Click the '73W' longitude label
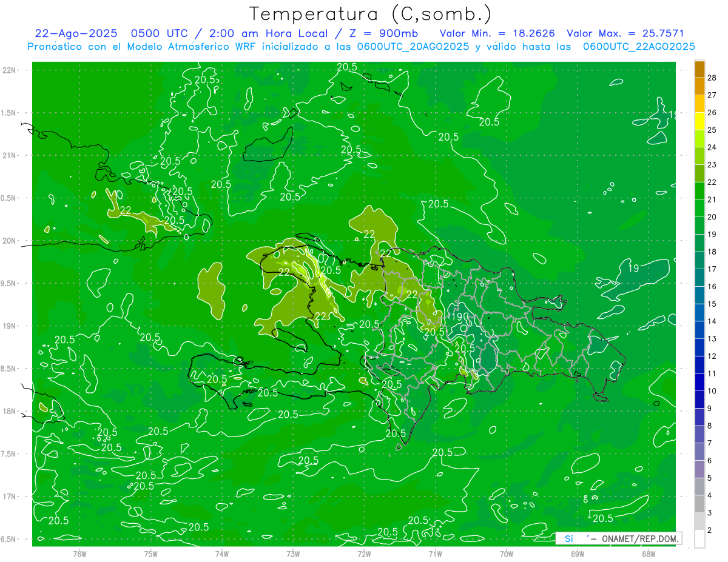 293,554
